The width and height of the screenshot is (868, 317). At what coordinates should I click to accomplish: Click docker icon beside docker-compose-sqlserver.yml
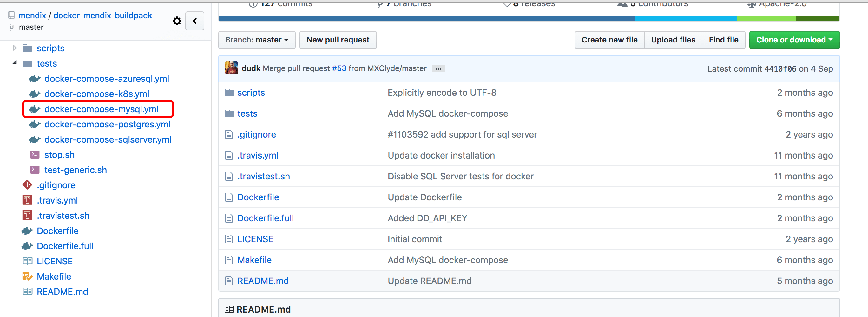coord(35,139)
